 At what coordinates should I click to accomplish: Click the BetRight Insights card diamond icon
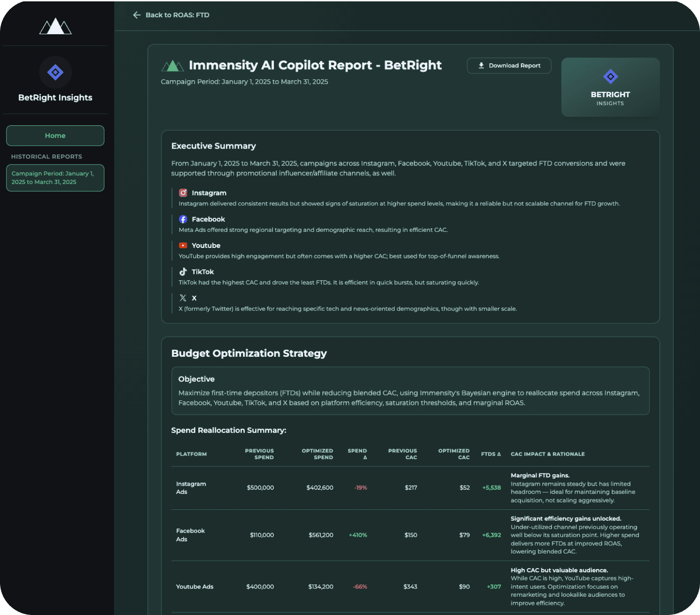610,77
